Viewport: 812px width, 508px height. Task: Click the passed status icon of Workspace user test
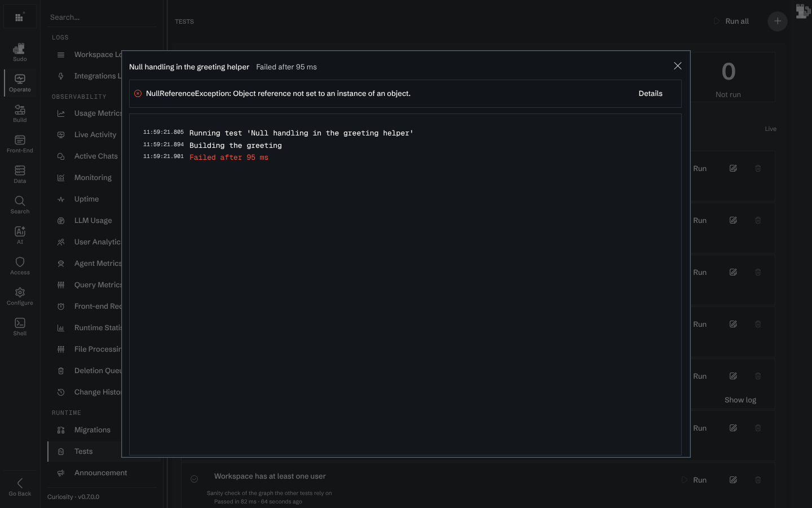(194, 479)
